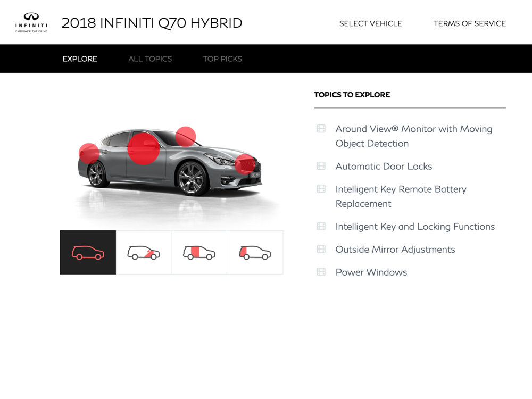Image resolution: width=532 pixels, height=399 pixels.
Task: Open Select Vehicle
Action: point(370,23)
